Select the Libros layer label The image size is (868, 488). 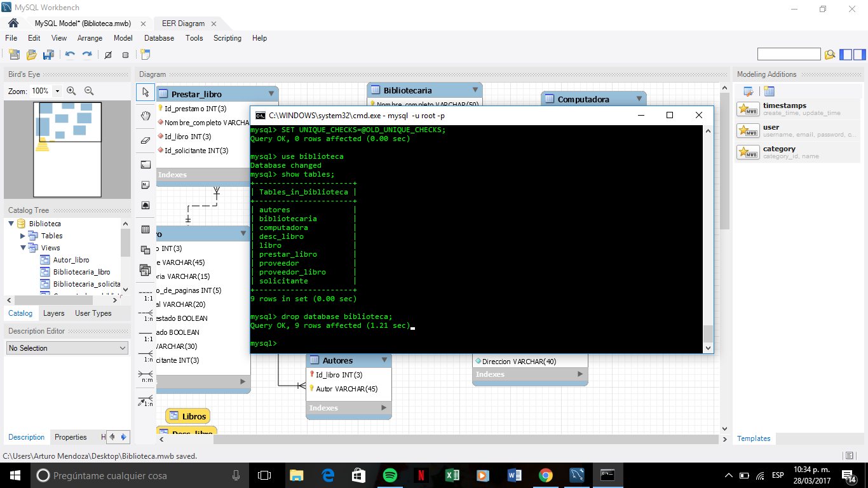(187, 416)
